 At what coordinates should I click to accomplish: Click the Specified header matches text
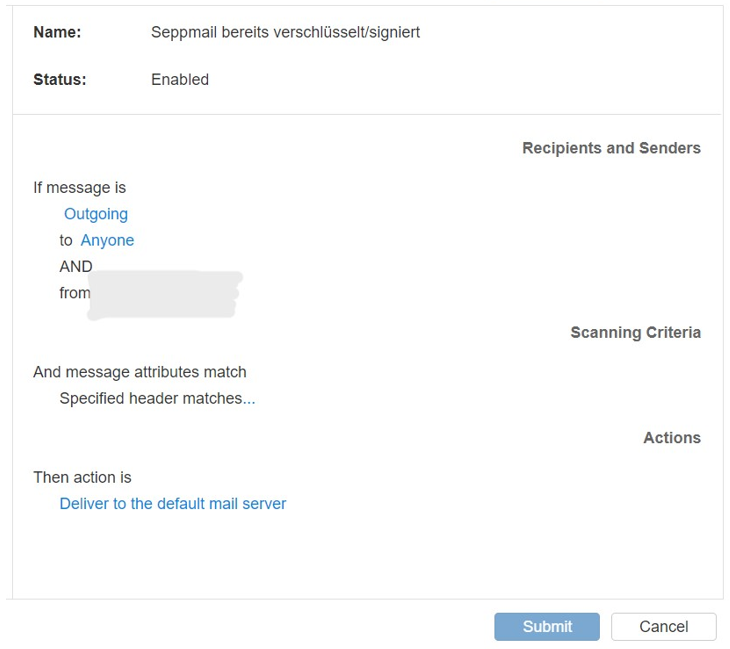pyautogui.click(x=151, y=399)
